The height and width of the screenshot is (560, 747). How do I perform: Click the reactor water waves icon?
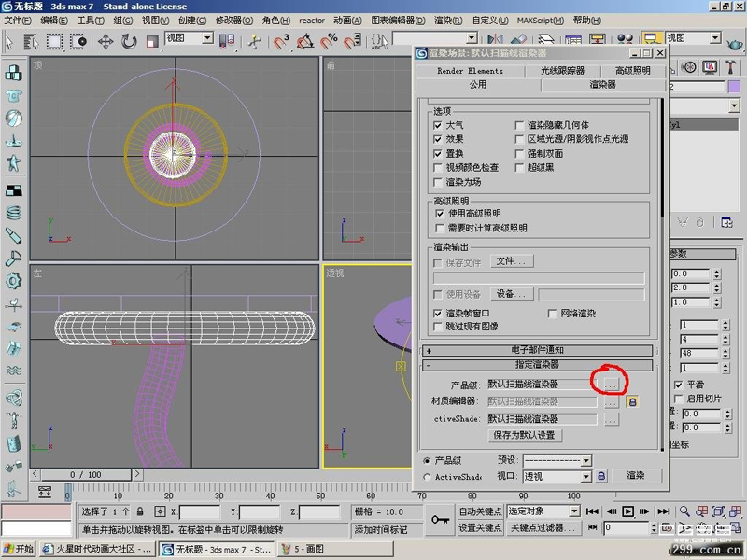(x=13, y=371)
